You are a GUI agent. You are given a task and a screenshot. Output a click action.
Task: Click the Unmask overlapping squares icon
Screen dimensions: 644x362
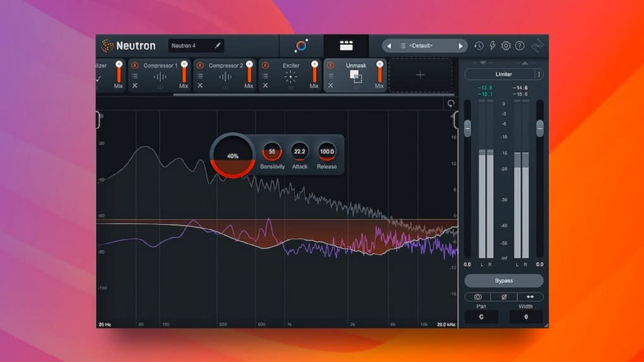(355, 76)
